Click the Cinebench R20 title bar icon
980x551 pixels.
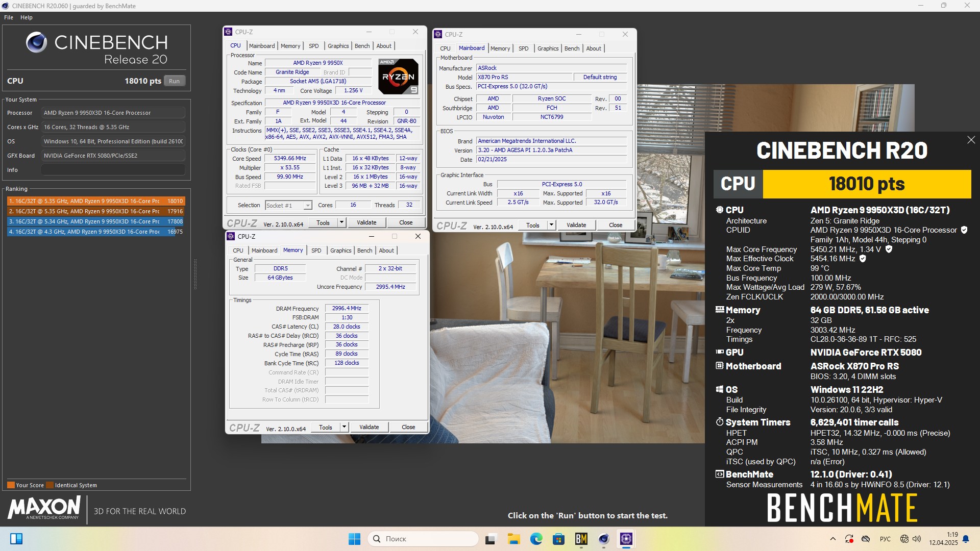coord(5,6)
